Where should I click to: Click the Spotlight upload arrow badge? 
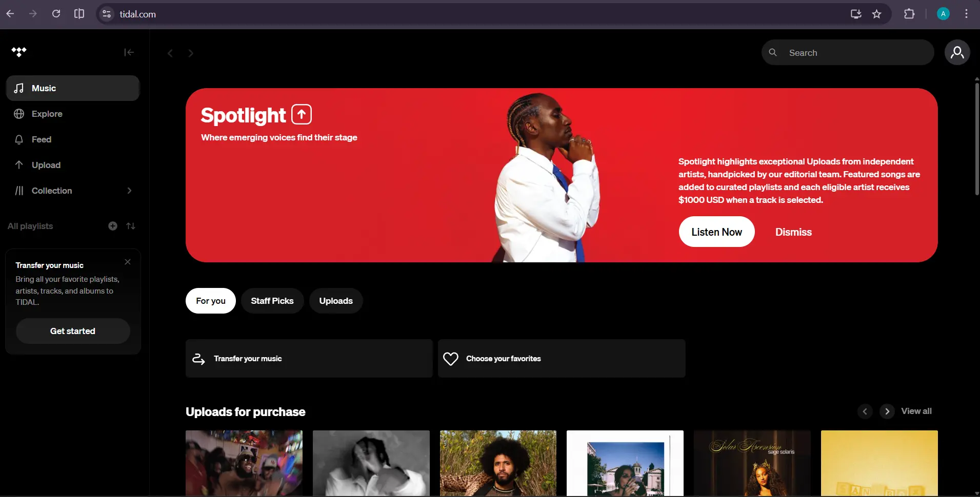tap(302, 114)
